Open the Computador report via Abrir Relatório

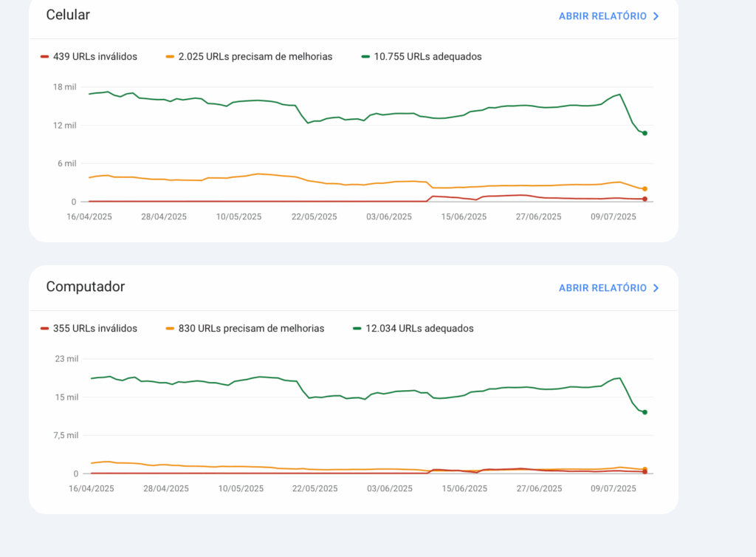click(602, 288)
